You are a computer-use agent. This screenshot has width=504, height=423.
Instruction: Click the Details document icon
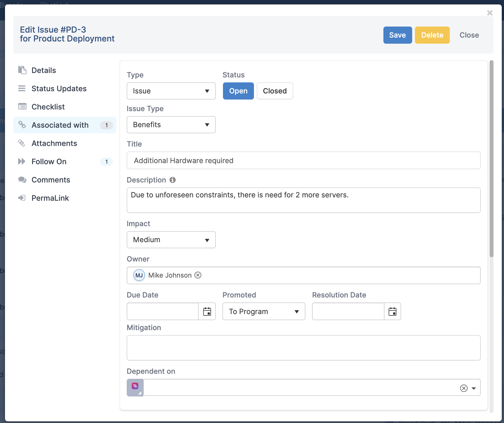point(22,70)
